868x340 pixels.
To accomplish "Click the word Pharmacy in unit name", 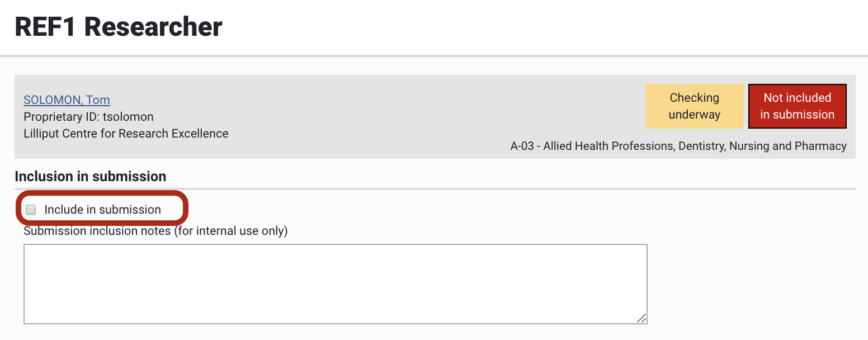I will (x=823, y=147).
